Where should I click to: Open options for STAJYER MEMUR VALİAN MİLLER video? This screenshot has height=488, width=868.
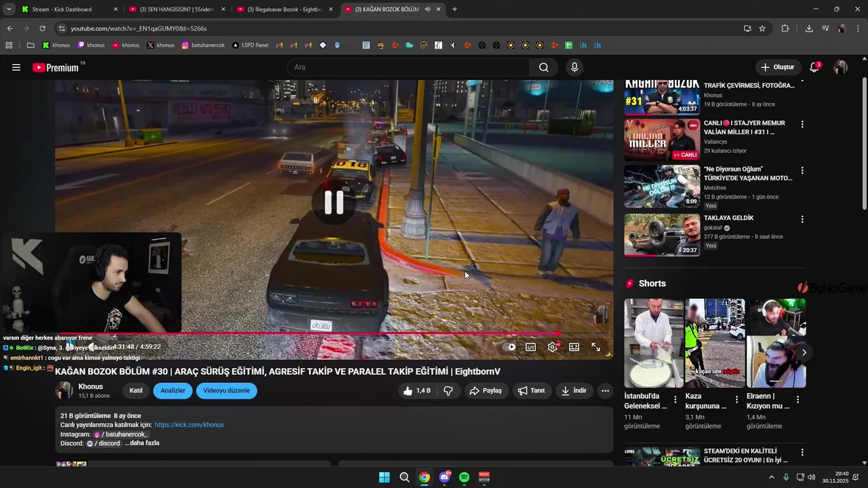(802, 125)
